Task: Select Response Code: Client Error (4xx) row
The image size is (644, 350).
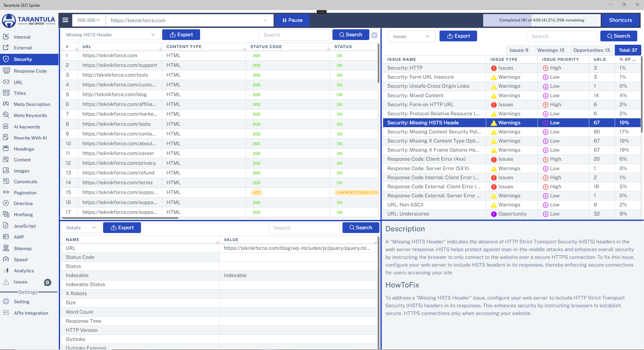Action: [512, 159]
